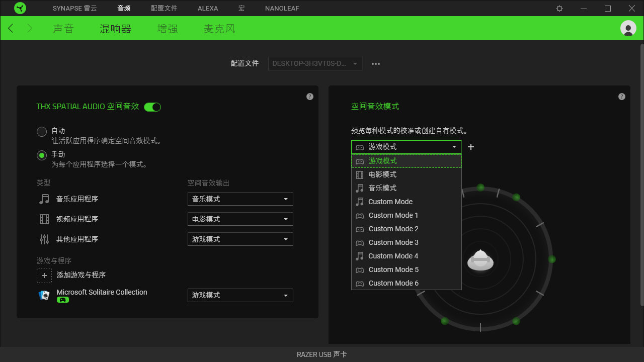The image size is (644, 362).
Task: Switch to NANOLEAF tab
Action: coord(282,9)
